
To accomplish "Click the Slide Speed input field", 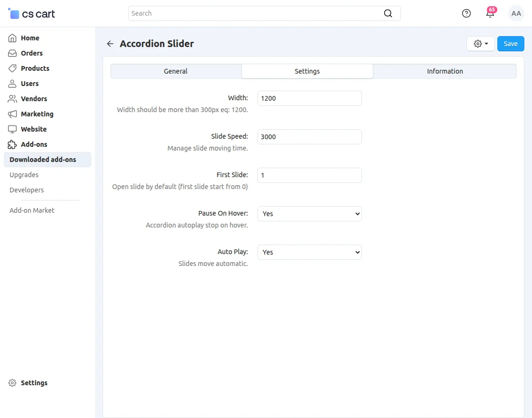I will click(x=309, y=136).
